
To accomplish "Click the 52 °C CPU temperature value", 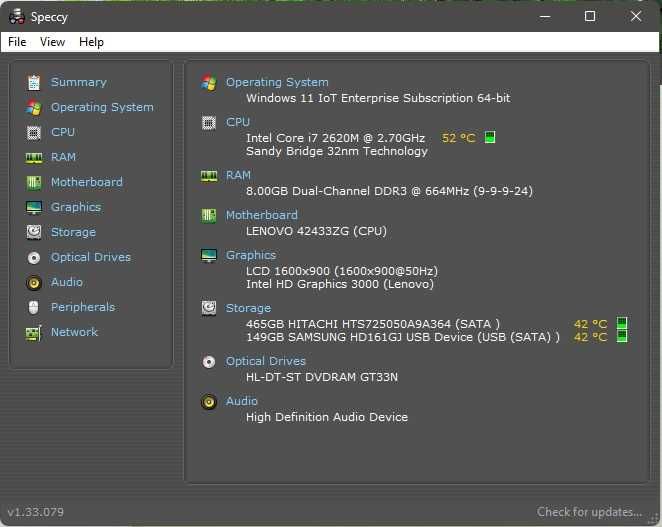I will click(x=459, y=138).
